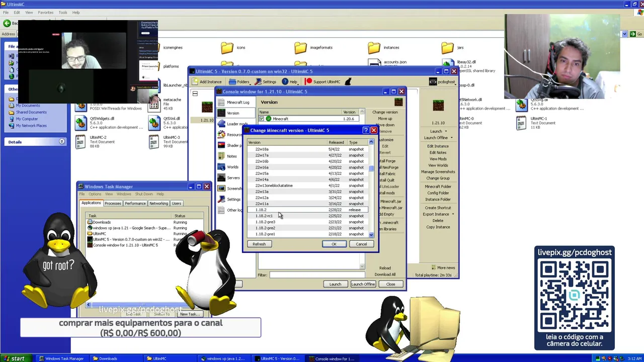Open Minecraft Log page icon in console window

(x=221, y=102)
